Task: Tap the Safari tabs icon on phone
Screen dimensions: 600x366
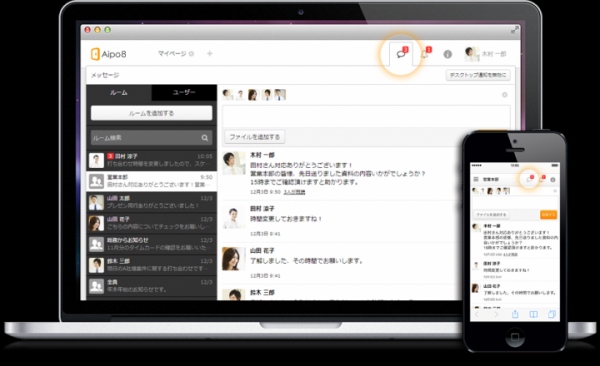Action: 551,314
